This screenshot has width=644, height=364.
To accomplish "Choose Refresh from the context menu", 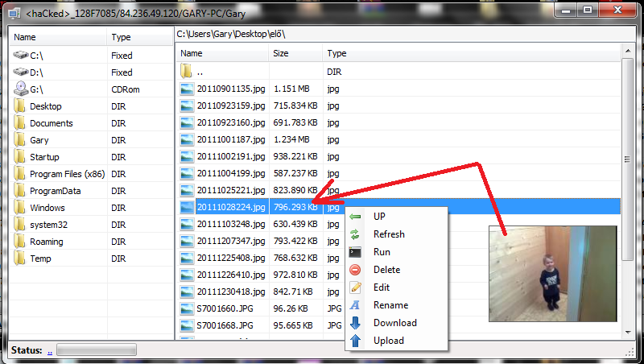I will coord(389,234).
